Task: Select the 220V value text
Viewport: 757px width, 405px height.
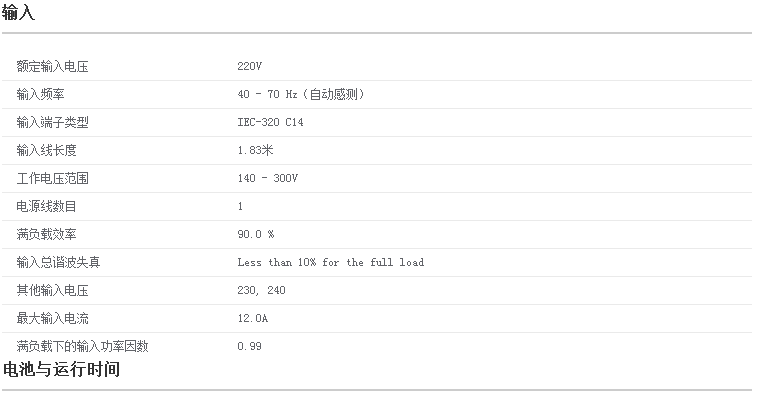Action: (249, 66)
